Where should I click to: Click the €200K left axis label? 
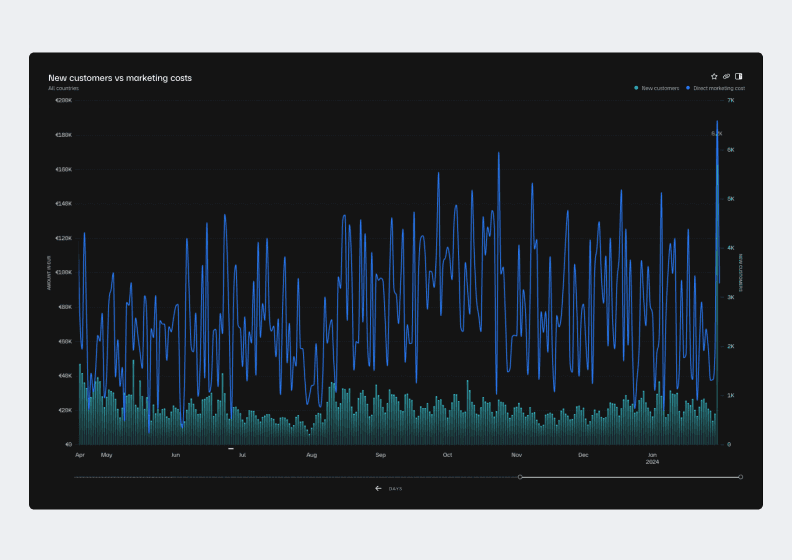coord(64,100)
